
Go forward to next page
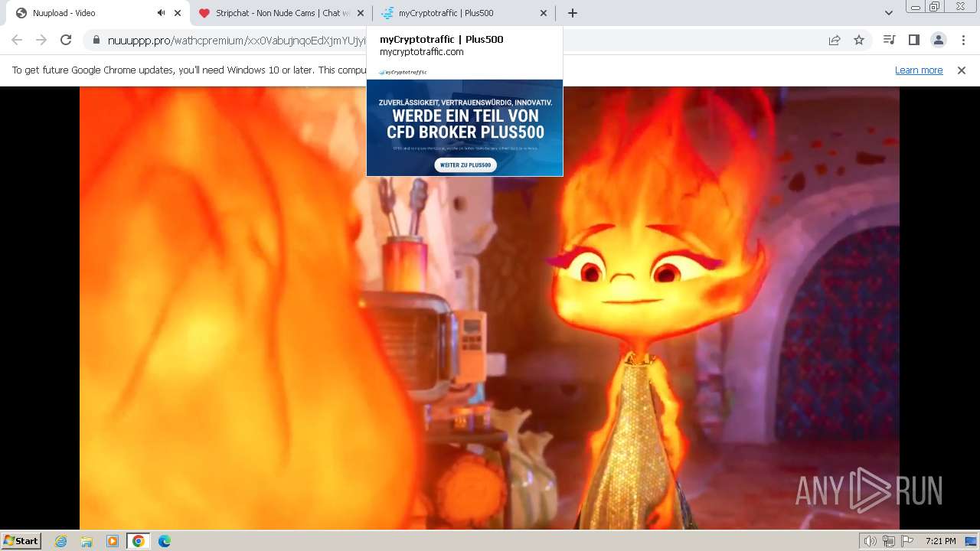pos(41,40)
